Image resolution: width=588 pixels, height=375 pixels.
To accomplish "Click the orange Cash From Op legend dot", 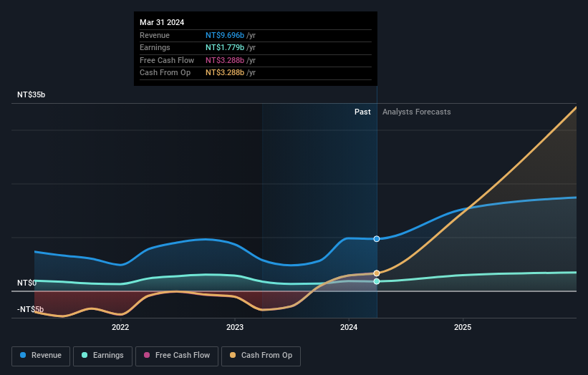I will tap(233, 355).
